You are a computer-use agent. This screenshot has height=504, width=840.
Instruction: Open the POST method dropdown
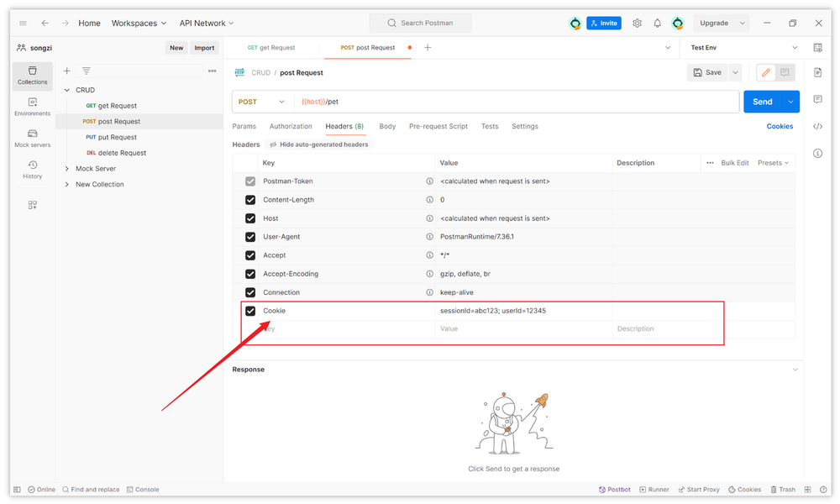pyautogui.click(x=262, y=102)
